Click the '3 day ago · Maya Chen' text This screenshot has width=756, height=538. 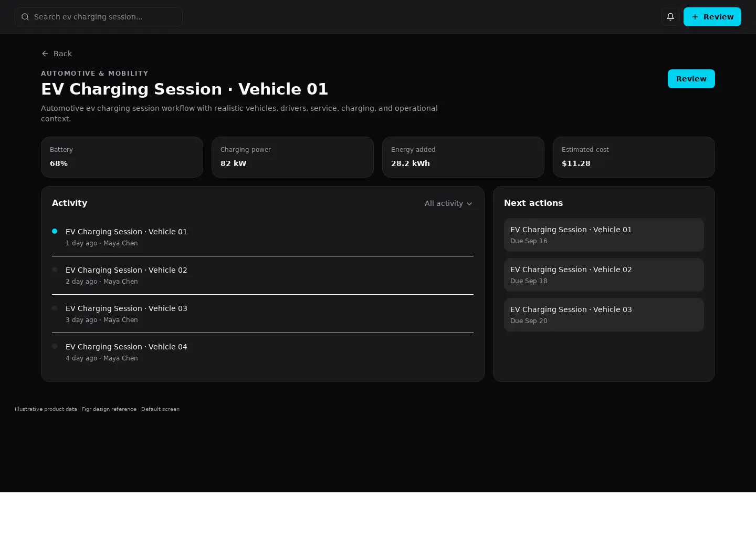click(x=102, y=320)
